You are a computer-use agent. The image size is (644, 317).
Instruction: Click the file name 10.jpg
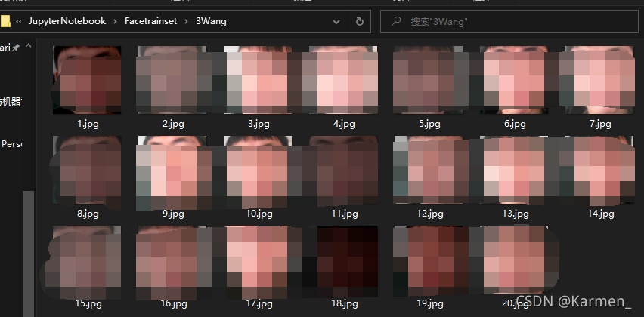tap(259, 214)
